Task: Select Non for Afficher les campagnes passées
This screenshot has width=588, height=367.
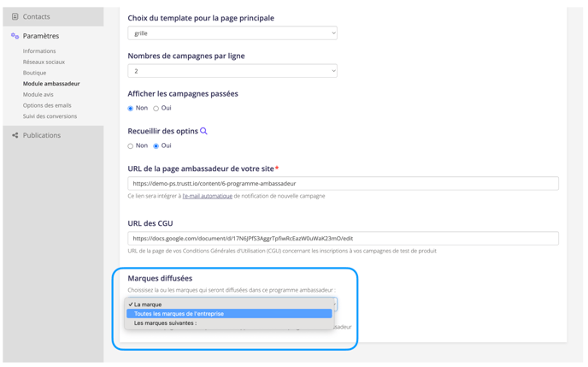Action: coord(131,109)
